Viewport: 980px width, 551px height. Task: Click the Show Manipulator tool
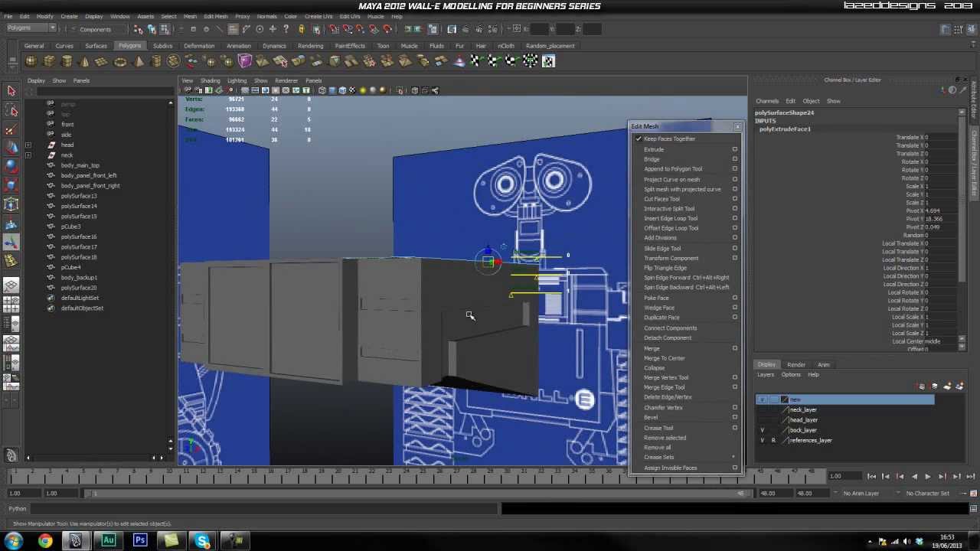pos(11,243)
